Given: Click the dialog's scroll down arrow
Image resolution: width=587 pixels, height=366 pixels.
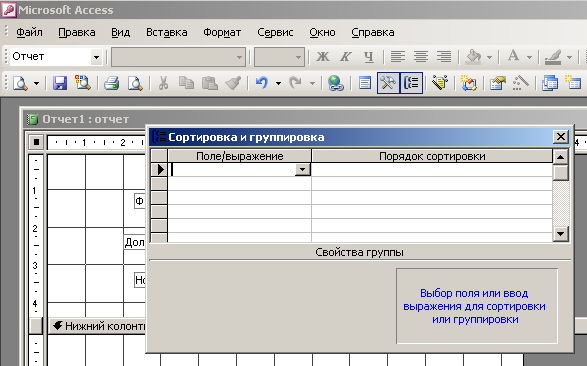Looking at the screenshot, I should (x=560, y=234).
